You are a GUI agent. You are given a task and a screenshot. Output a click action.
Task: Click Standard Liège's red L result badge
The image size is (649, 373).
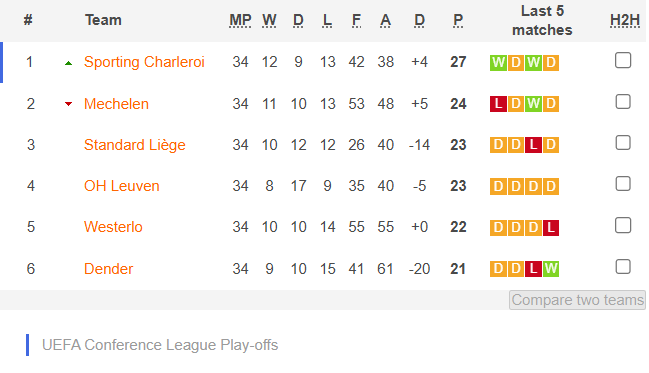(533, 145)
